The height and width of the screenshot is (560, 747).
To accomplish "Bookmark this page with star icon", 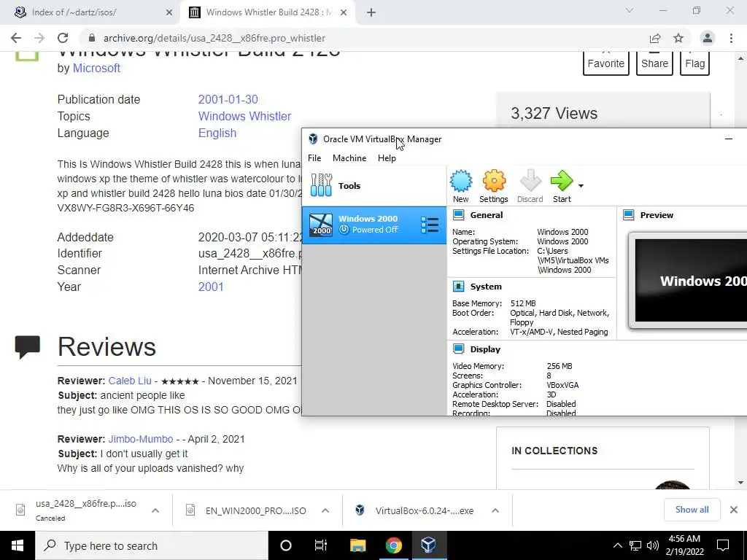I will (678, 38).
